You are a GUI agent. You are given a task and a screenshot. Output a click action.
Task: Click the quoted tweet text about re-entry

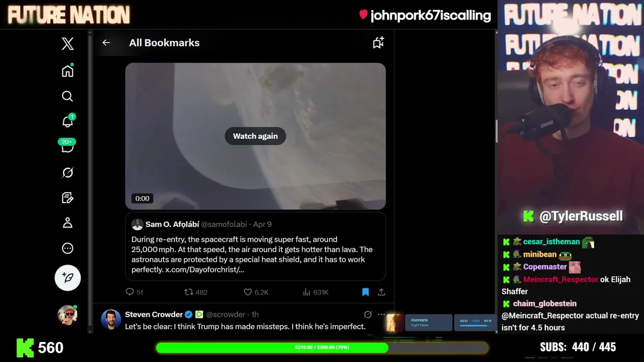[252, 254]
